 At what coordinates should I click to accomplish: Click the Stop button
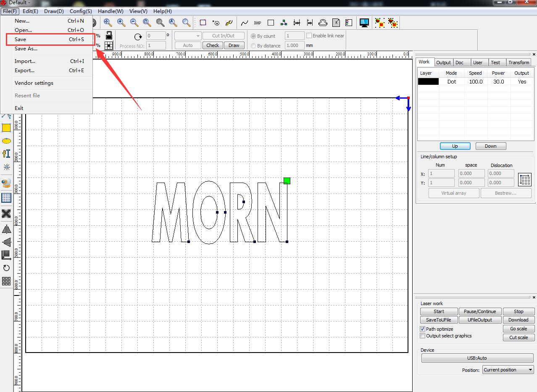pyautogui.click(x=519, y=311)
